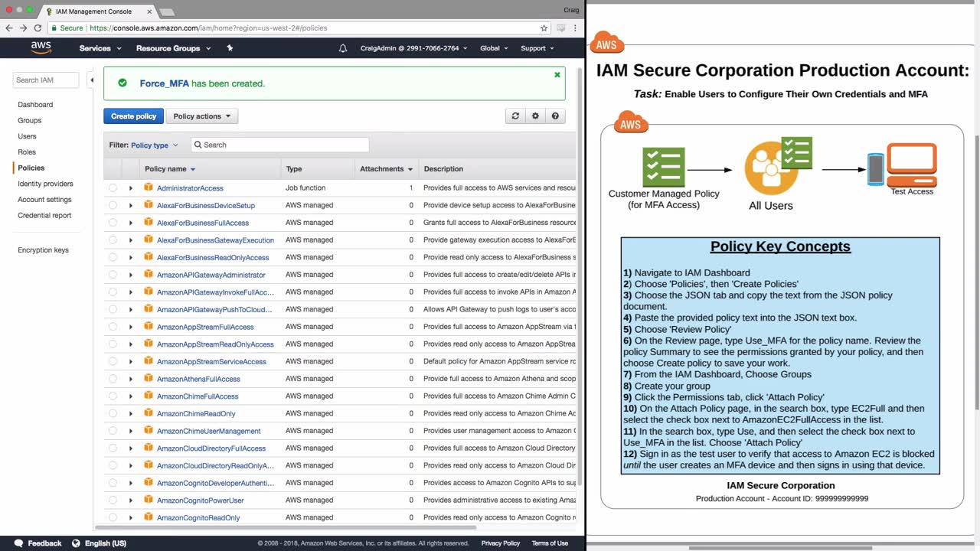Sort by the Attachments column header

pyautogui.click(x=386, y=169)
